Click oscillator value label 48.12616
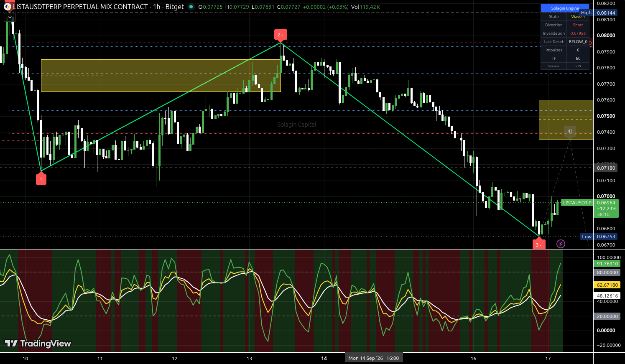 click(607, 296)
